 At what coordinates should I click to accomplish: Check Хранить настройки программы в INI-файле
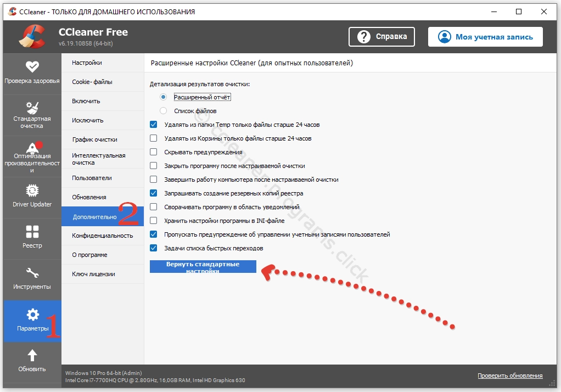coord(154,221)
